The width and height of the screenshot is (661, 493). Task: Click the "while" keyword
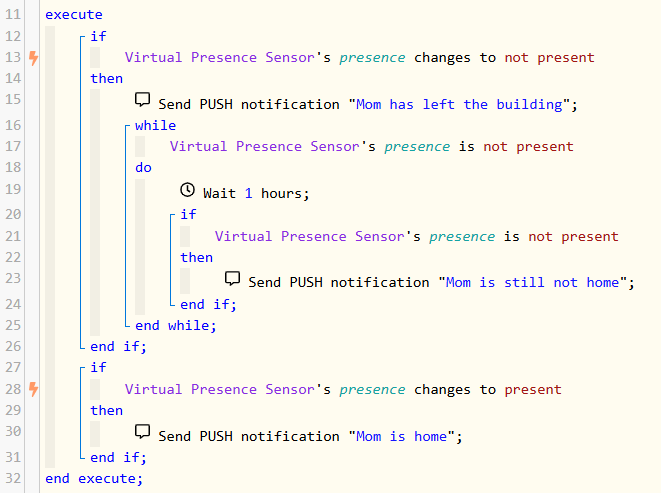click(x=155, y=125)
